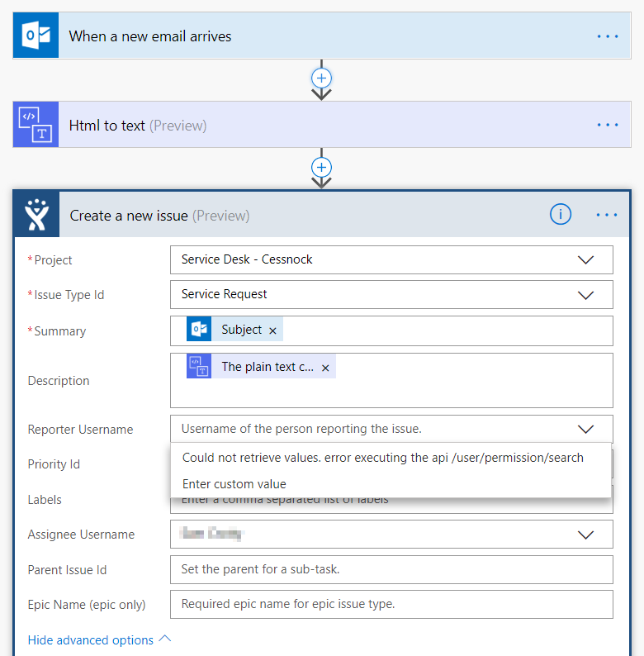The height and width of the screenshot is (656, 644).
Task: Click inside the Summary input field
Action: (x=391, y=331)
